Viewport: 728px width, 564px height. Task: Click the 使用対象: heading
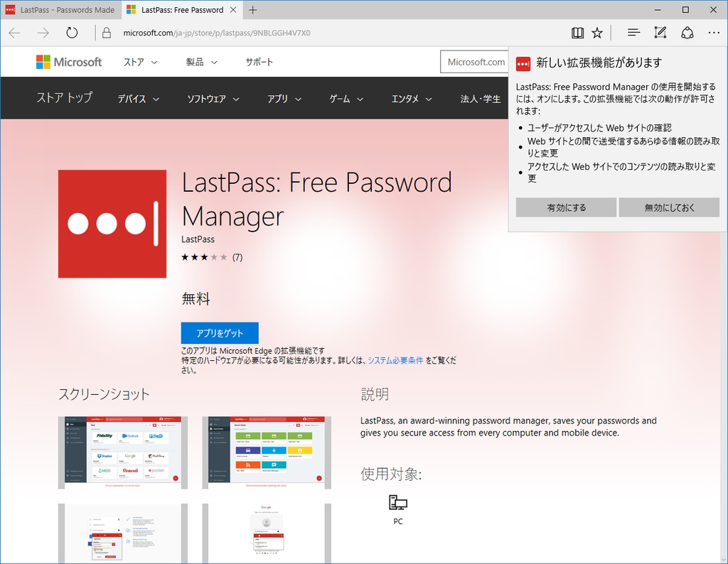[x=391, y=474]
